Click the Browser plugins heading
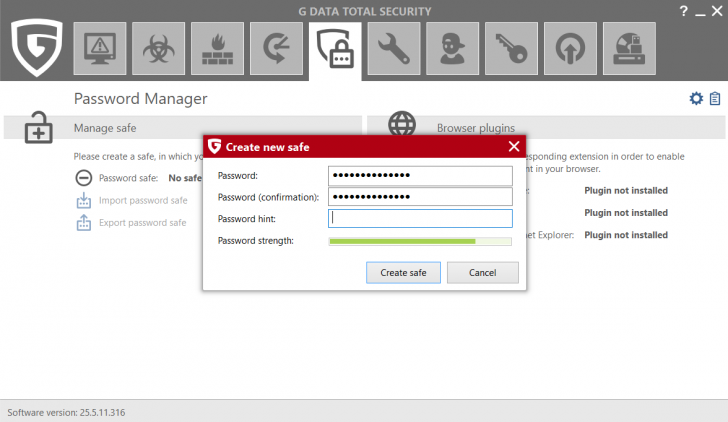Screen dimensions: 728x422 pos(476,128)
